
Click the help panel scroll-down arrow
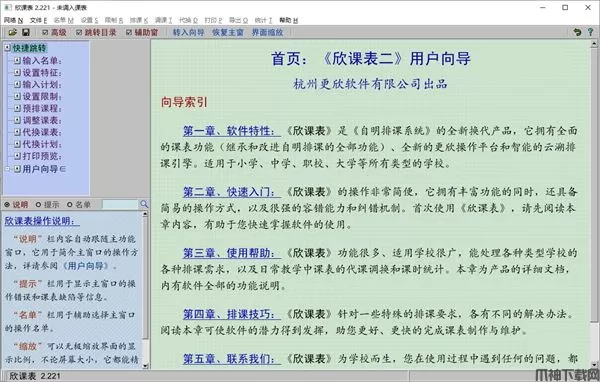tap(145, 366)
